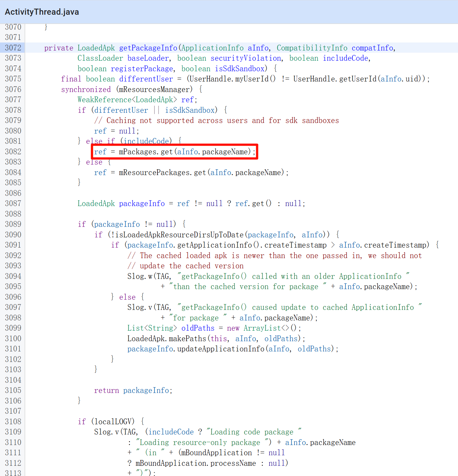458x476 pixels.
Task: Select the differentUser variable declaration on line 3075
Action: 146,79
